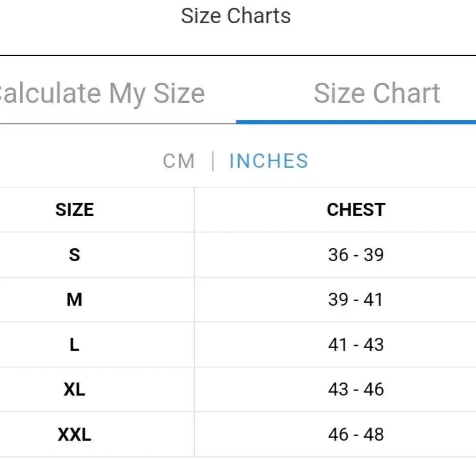Click the SIZE column header
The width and height of the screenshot is (476, 476).
coord(74,210)
